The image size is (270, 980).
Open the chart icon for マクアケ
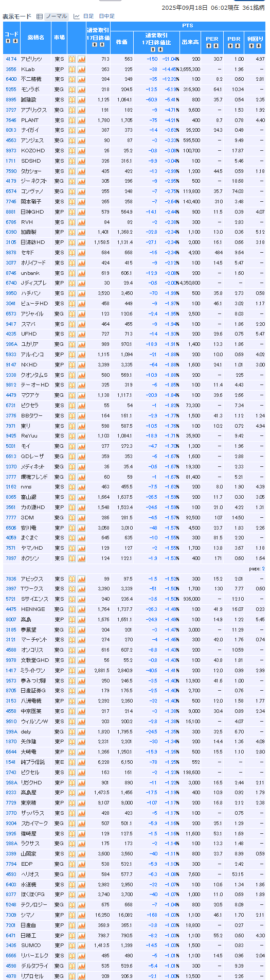coord(81,395)
